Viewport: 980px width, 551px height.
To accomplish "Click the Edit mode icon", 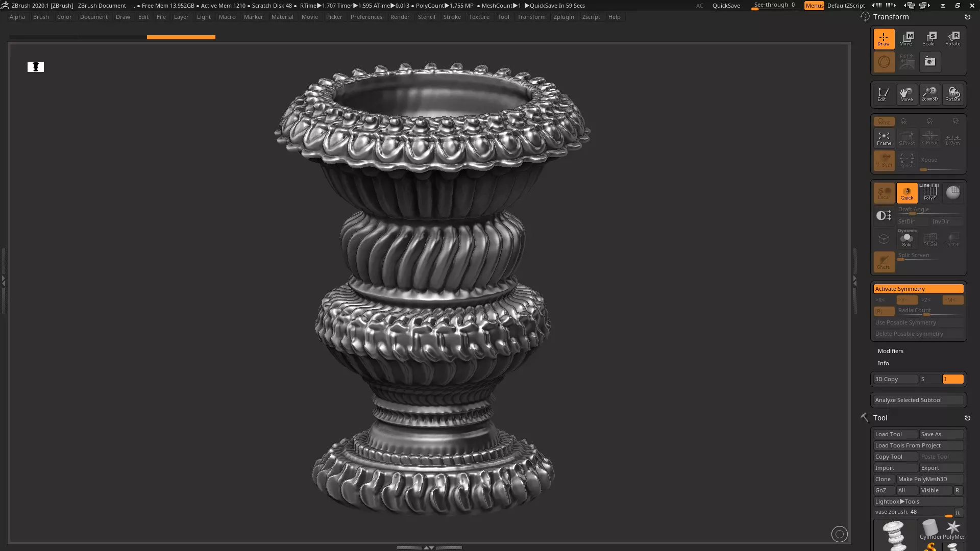I will click(x=883, y=94).
